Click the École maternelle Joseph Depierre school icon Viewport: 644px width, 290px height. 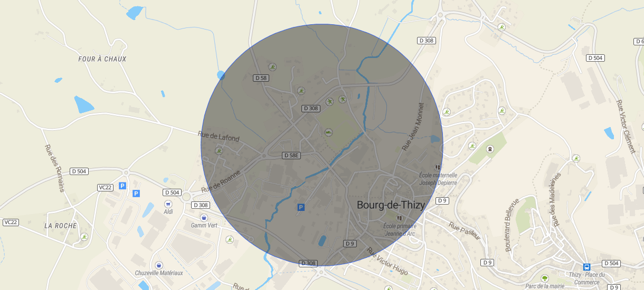(437, 167)
